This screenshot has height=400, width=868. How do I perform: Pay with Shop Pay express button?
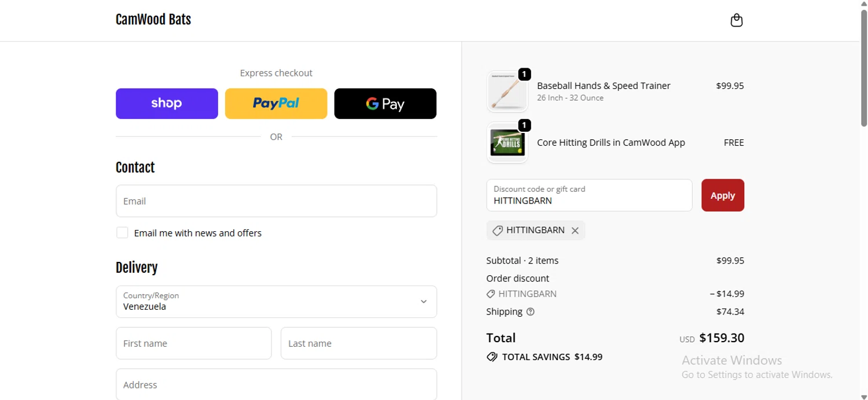coord(167,103)
